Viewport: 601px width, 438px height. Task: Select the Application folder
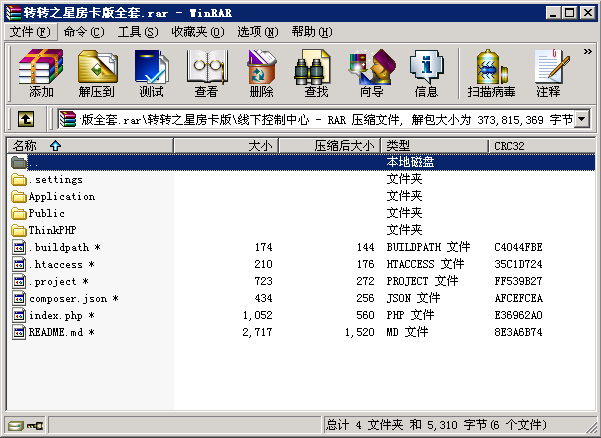tap(61, 197)
